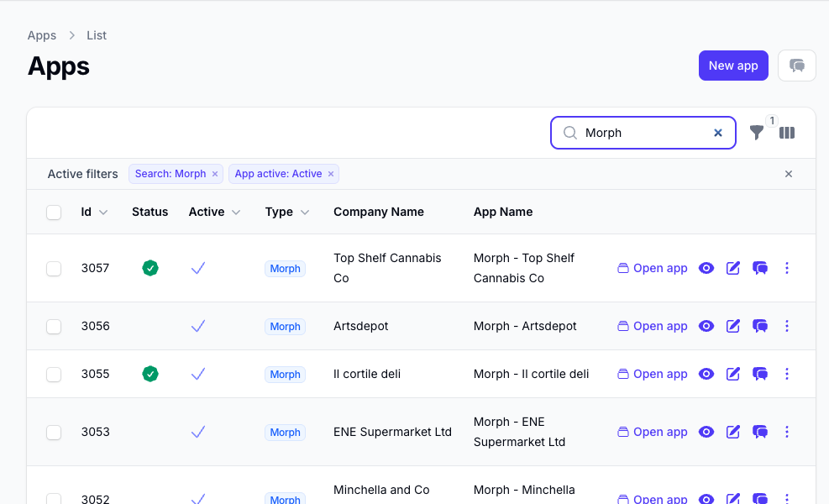Select 'Il cortile deli' company name cell

(367, 374)
